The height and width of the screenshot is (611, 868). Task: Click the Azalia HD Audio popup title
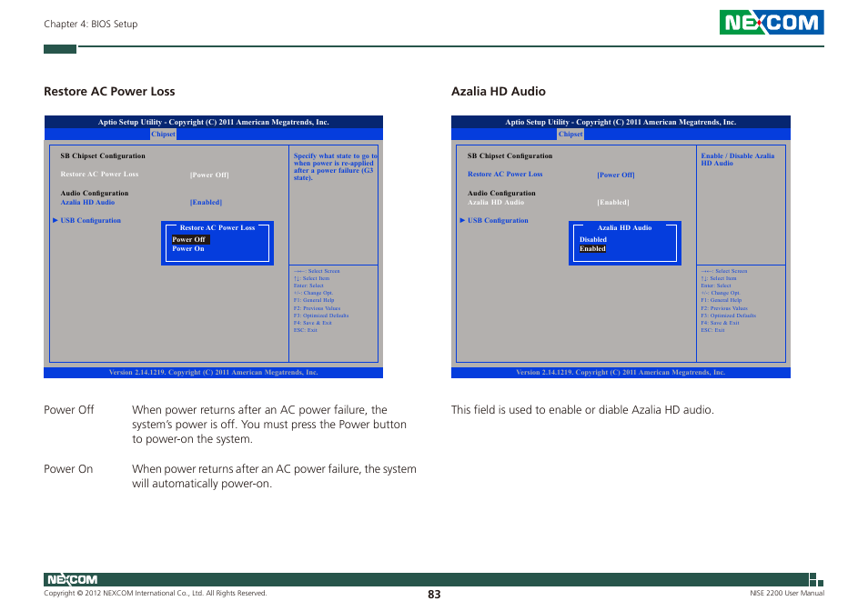tap(624, 228)
